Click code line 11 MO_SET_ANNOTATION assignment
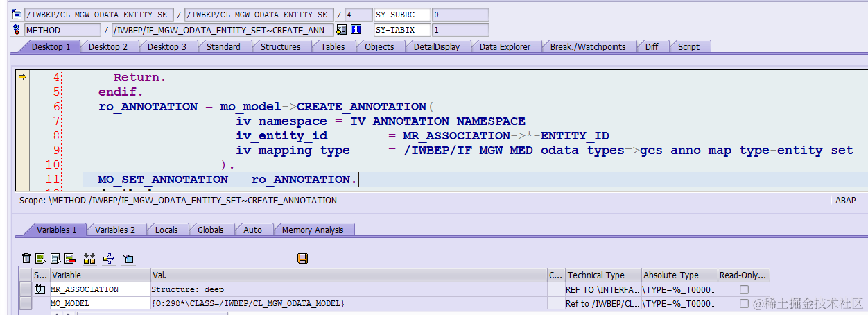The width and height of the screenshot is (868, 315). click(227, 180)
